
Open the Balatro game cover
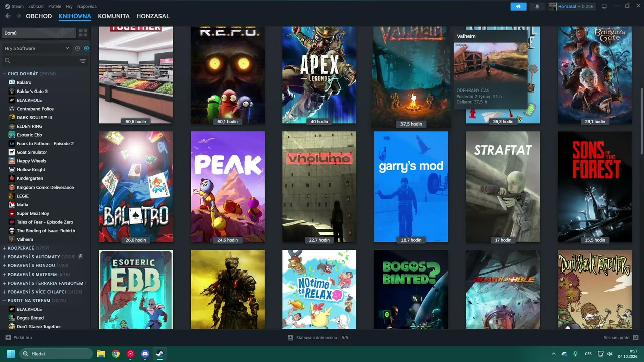[x=136, y=187]
